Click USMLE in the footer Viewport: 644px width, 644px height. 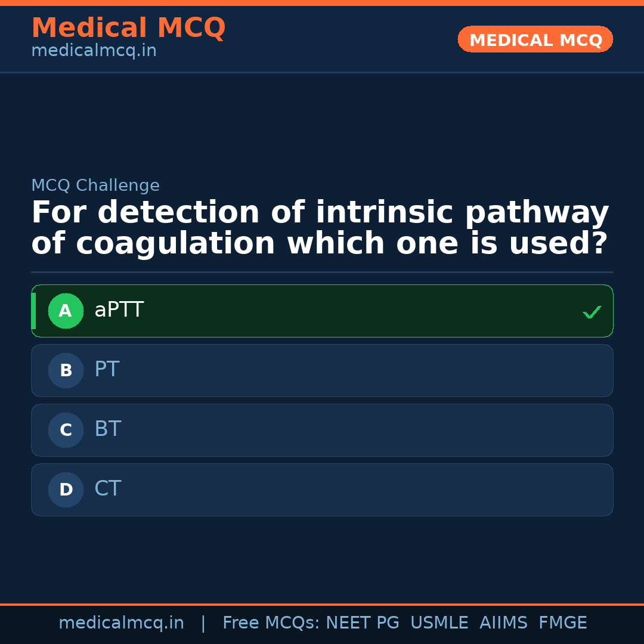439,623
